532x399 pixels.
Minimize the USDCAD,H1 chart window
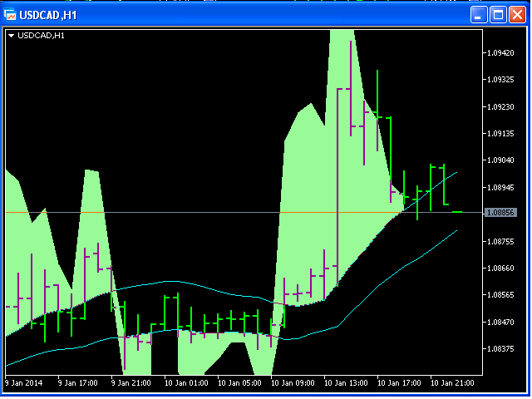point(479,15)
